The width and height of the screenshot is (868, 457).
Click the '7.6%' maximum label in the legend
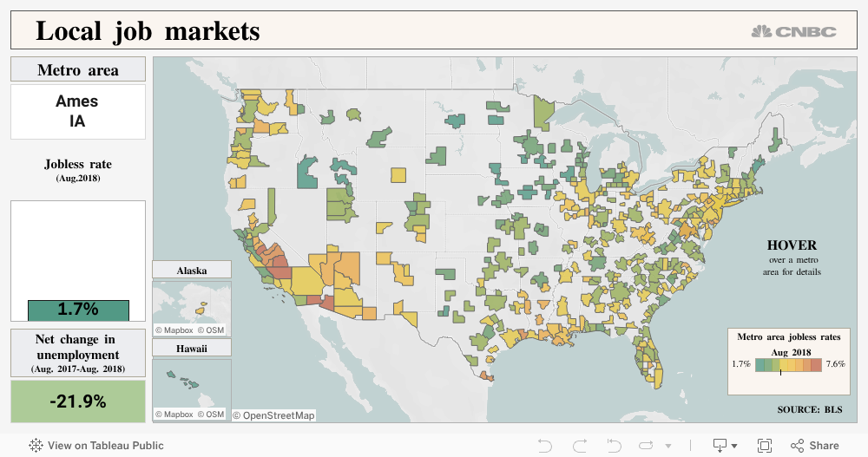[835, 363]
